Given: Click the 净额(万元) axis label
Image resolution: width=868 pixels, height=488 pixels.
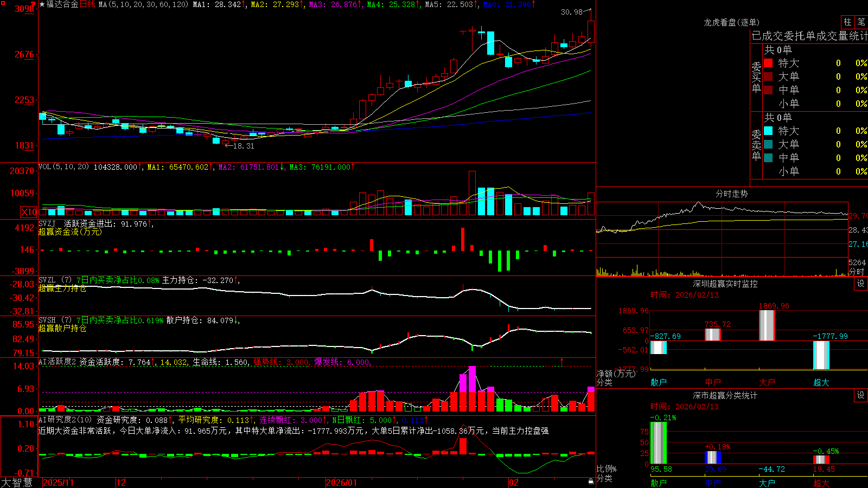Looking at the screenshot, I should point(616,374).
